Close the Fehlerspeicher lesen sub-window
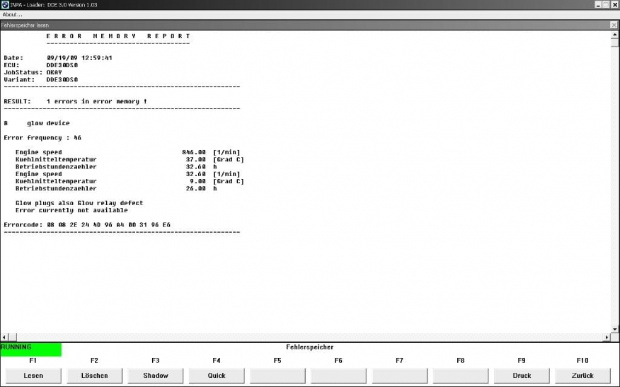The height and width of the screenshot is (387, 620). [x=613, y=25]
